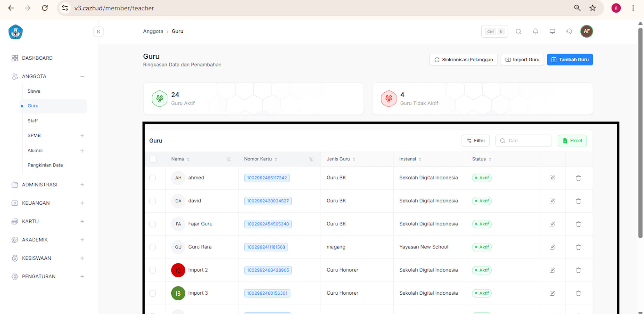Viewport: 644px width, 314px height.
Task: Click Sinkronisasi Pelanggan button
Action: [x=464, y=60]
